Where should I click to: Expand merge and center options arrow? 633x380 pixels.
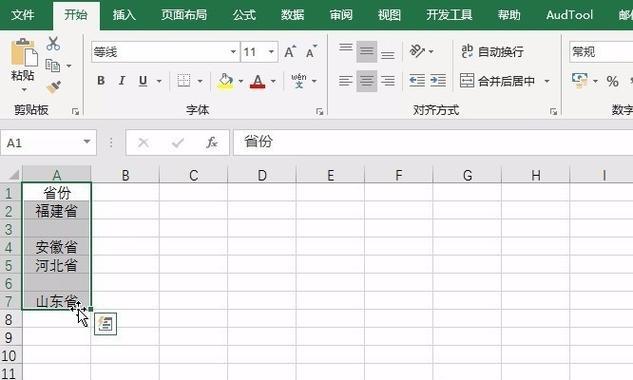[547, 81]
